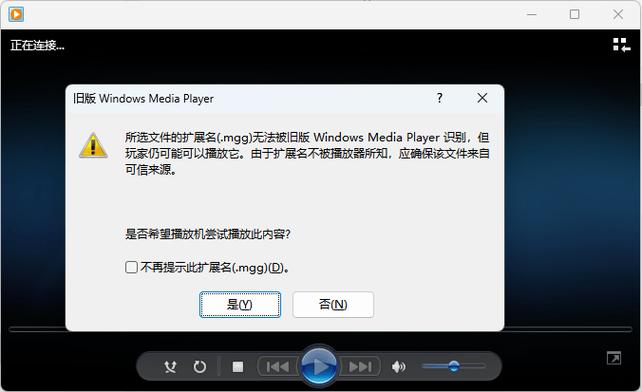This screenshot has width=642, height=392.
Task: Decline playback with 否(N) button
Action: point(333,304)
